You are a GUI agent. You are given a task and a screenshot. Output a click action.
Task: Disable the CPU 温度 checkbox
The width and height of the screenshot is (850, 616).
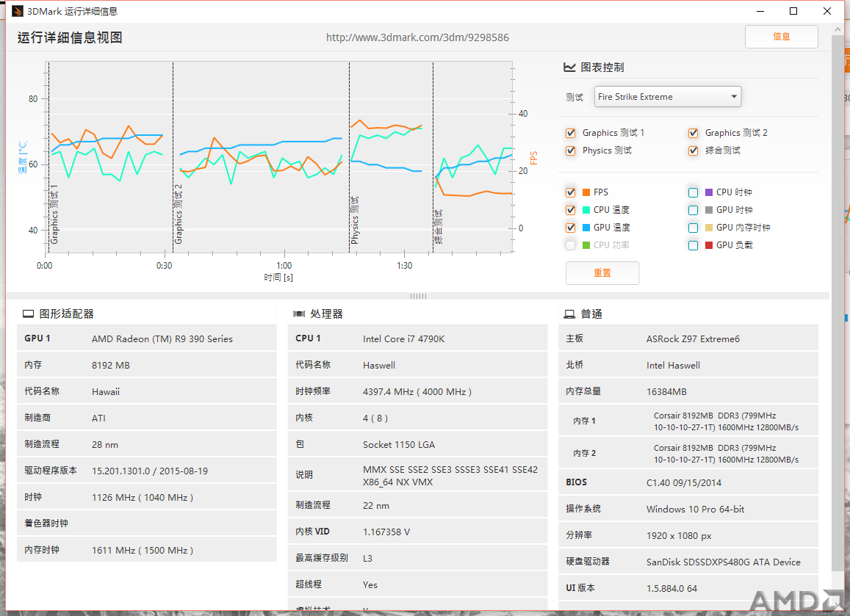tap(570, 210)
